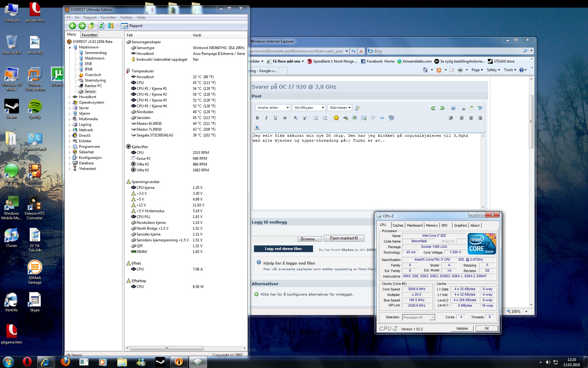Open the Safety menu dropdown in Internet Explorer
The image size is (588, 368).
coord(493,70)
